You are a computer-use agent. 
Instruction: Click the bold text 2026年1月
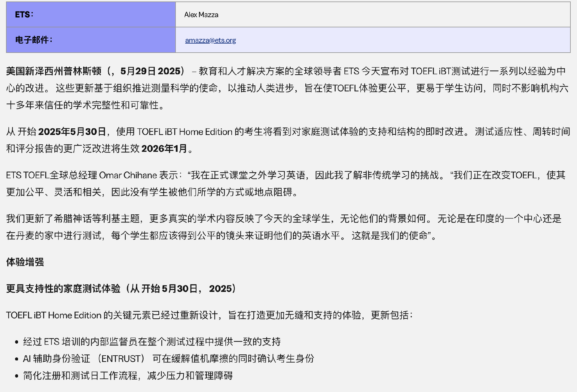pyautogui.click(x=164, y=149)
